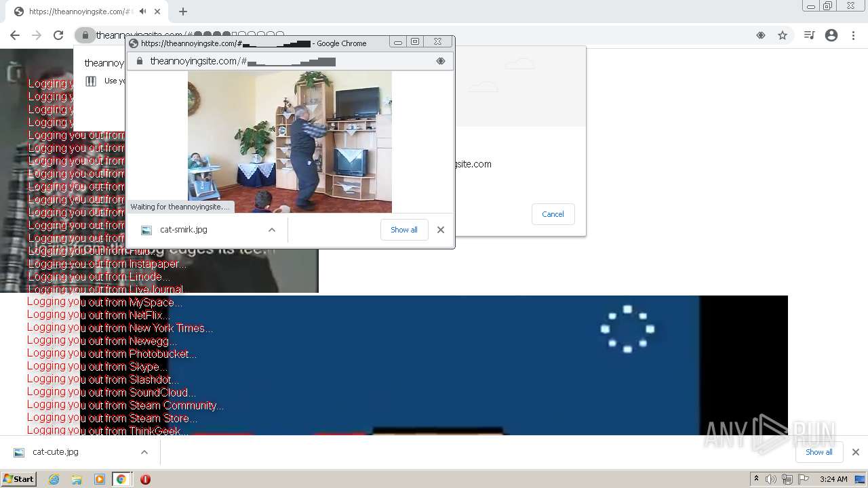Click the 'Logging you out from Steam Store...' line
This screenshot has height=488, width=868.
[x=112, y=418]
